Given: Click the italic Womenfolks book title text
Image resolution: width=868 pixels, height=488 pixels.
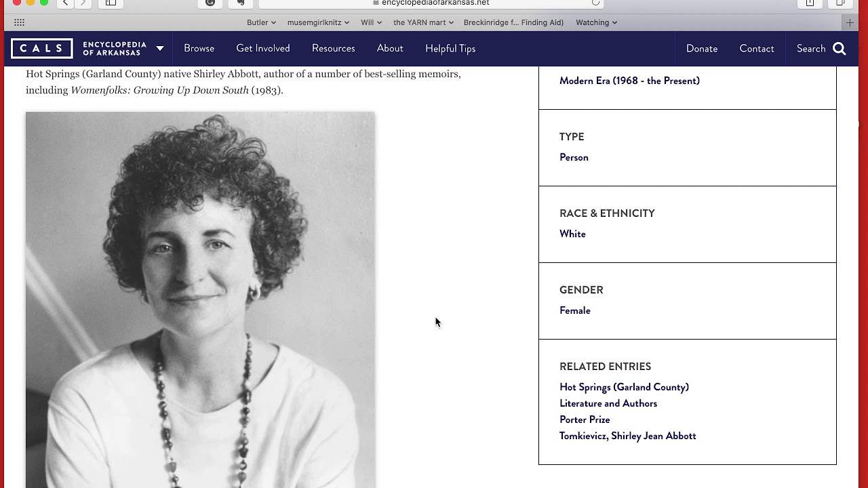Looking at the screenshot, I should (x=159, y=90).
